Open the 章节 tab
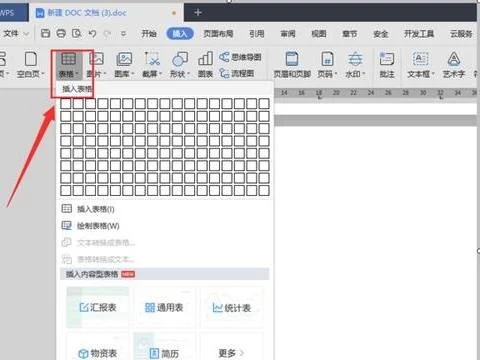Screen dimensions: 480x360 coord(350,33)
